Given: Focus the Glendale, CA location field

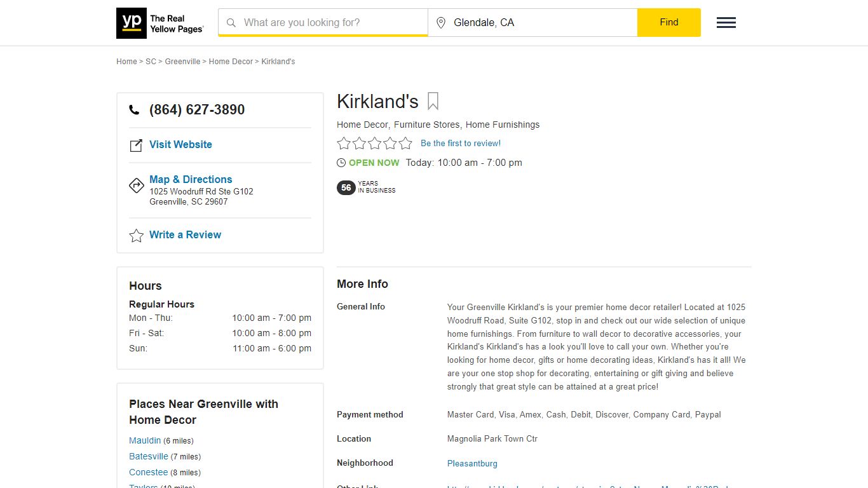Looking at the screenshot, I should coord(532,23).
